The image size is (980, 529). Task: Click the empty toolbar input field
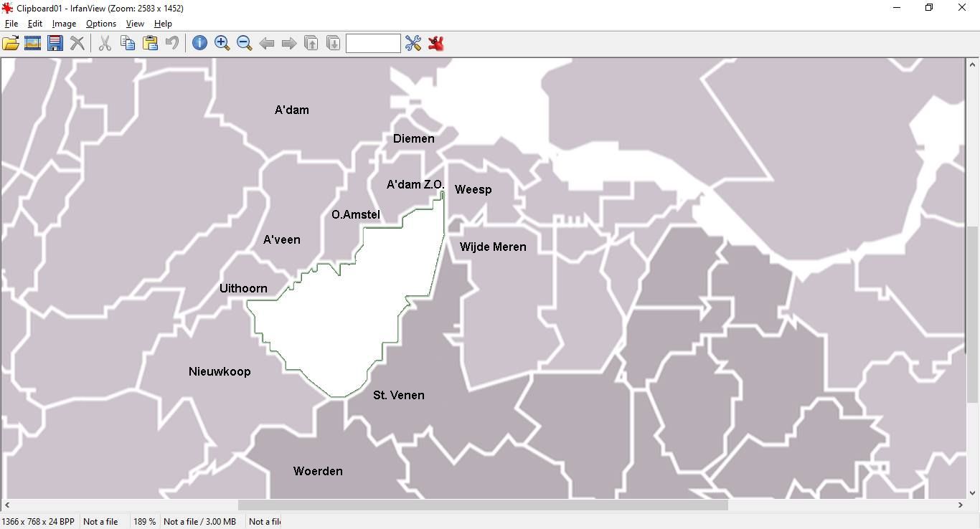[373, 43]
